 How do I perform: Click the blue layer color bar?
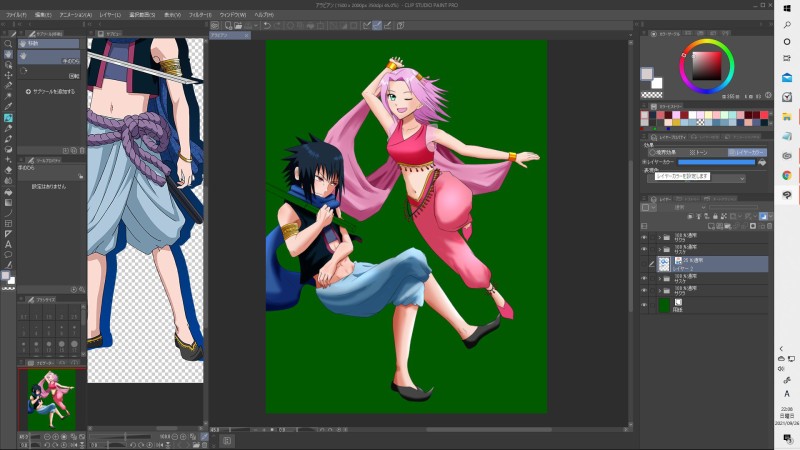[x=716, y=162]
